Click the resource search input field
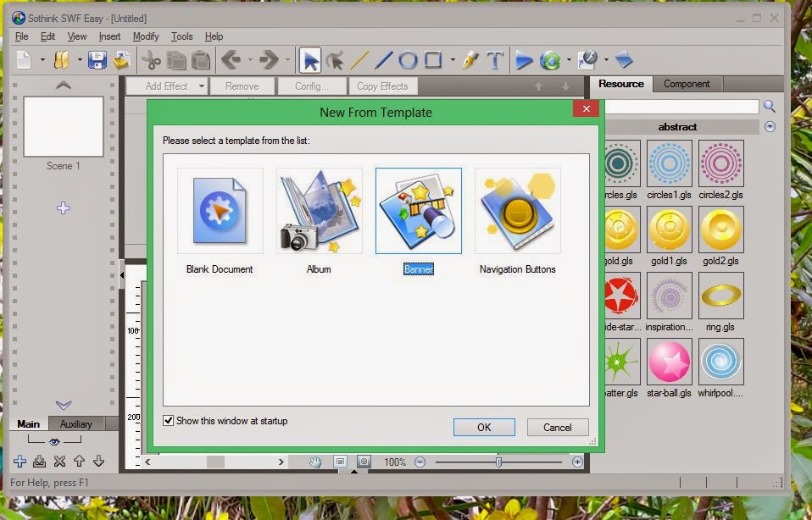This screenshot has height=520, width=812. coord(682,107)
